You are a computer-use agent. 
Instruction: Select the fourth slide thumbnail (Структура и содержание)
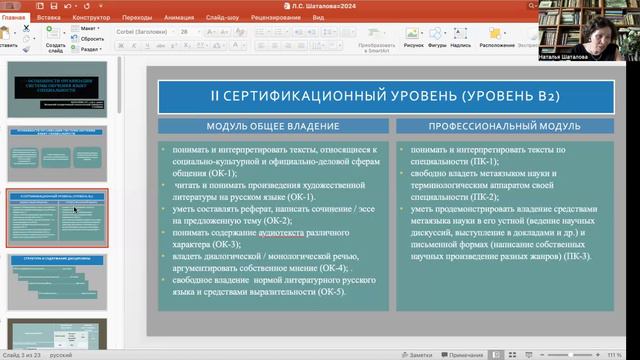pyautogui.click(x=57, y=282)
